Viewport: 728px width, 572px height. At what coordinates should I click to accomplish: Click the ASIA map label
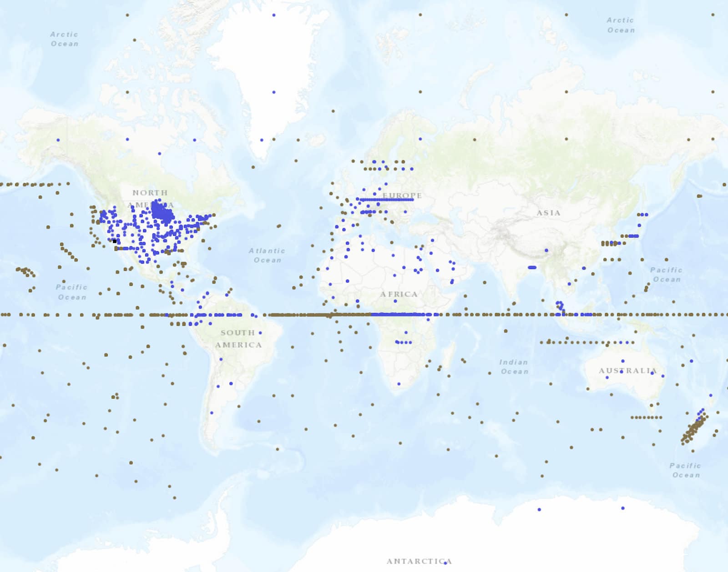click(548, 213)
